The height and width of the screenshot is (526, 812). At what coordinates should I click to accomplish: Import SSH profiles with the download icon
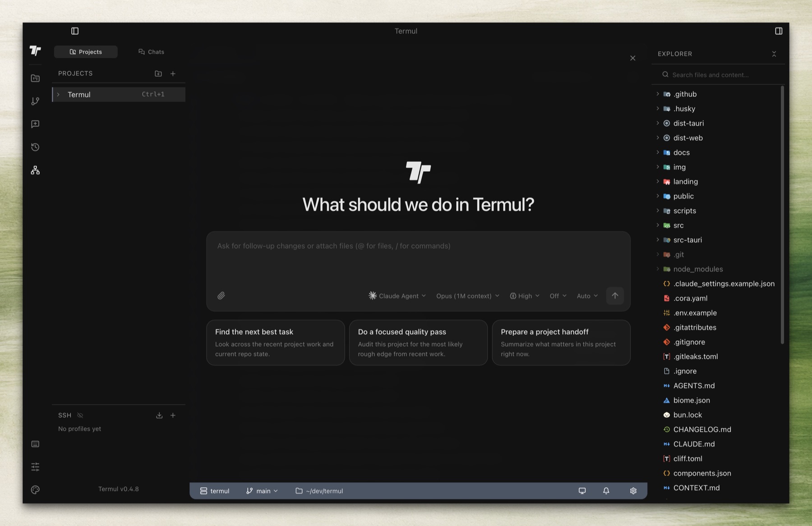[x=159, y=415]
